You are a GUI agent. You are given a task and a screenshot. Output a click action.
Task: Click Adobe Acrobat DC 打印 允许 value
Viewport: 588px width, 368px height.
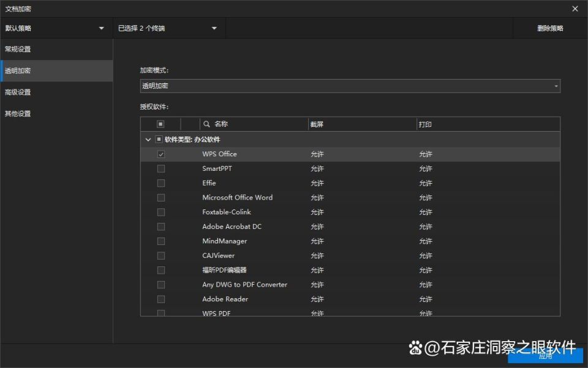click(x=425, y=227)
